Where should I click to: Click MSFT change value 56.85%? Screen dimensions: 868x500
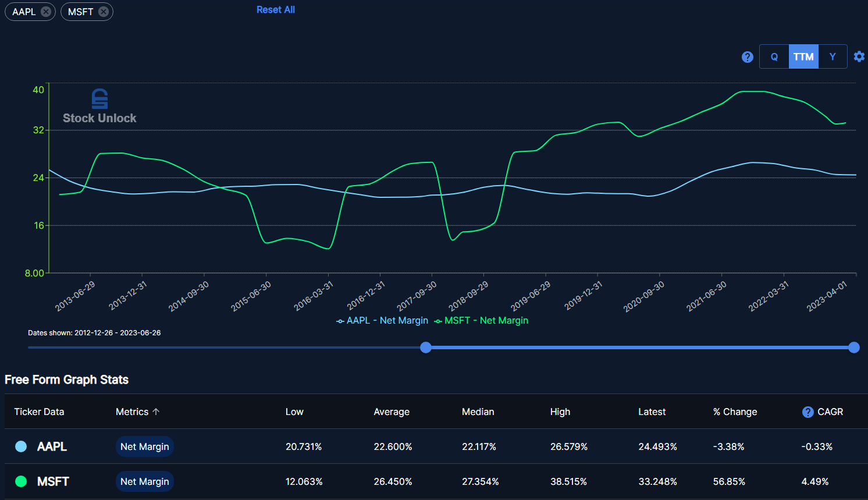pyautogui.click(x=730, y=481)
